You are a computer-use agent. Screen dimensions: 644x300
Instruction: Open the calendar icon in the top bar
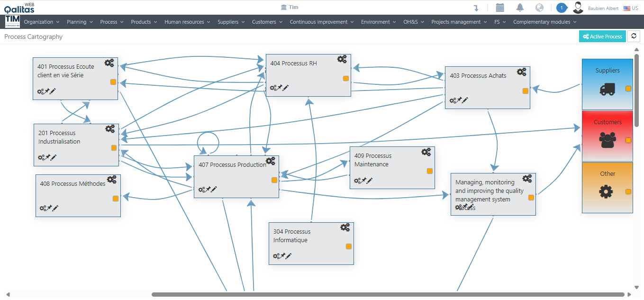(500, 7)
